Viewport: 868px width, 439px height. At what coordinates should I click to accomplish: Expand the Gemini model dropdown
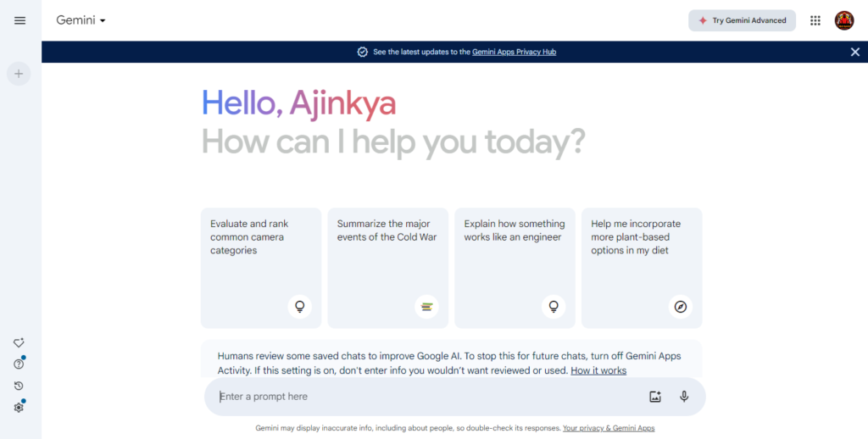(x=81, y=20)
